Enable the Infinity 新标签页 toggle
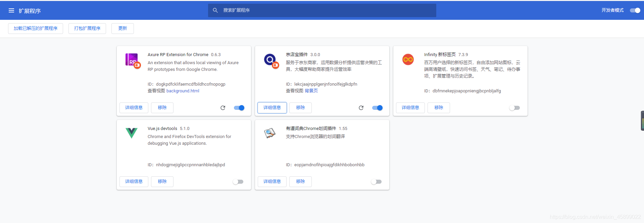Screen dimensions: 644x223 click(x=514, y=108)
